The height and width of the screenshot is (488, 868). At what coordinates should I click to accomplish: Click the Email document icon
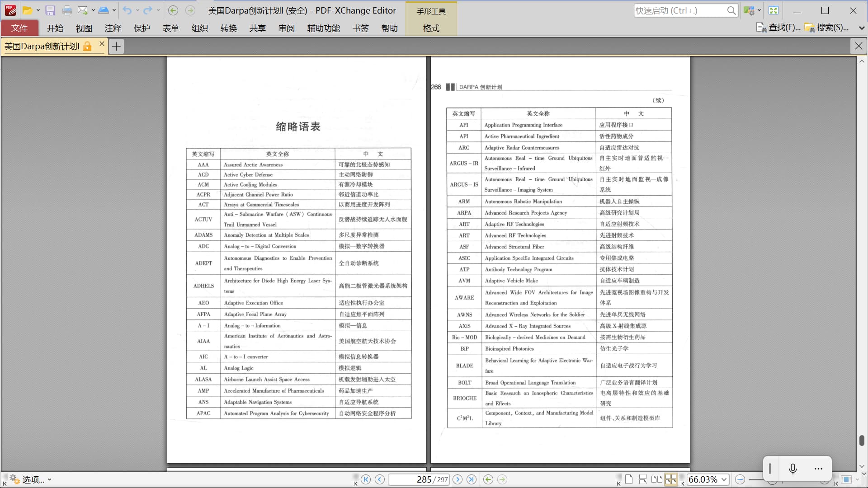tap(83, 10)
